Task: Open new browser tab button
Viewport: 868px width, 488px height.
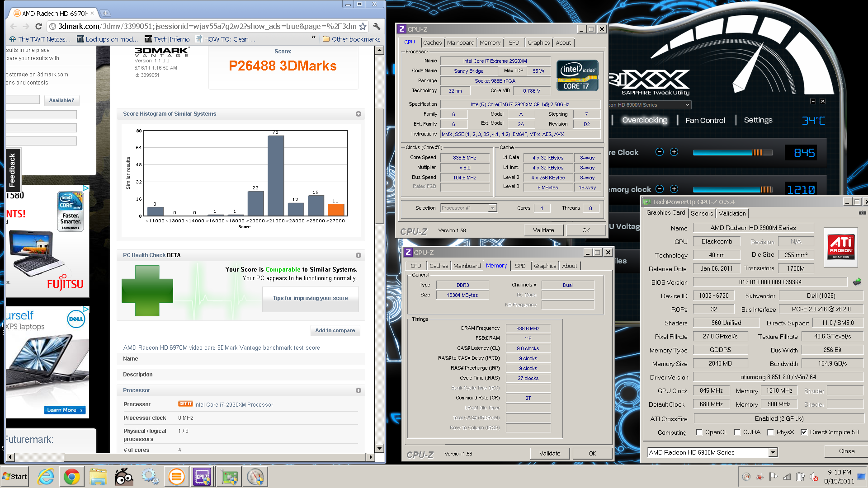Action: pyautogui.click(x=105, y=13)
